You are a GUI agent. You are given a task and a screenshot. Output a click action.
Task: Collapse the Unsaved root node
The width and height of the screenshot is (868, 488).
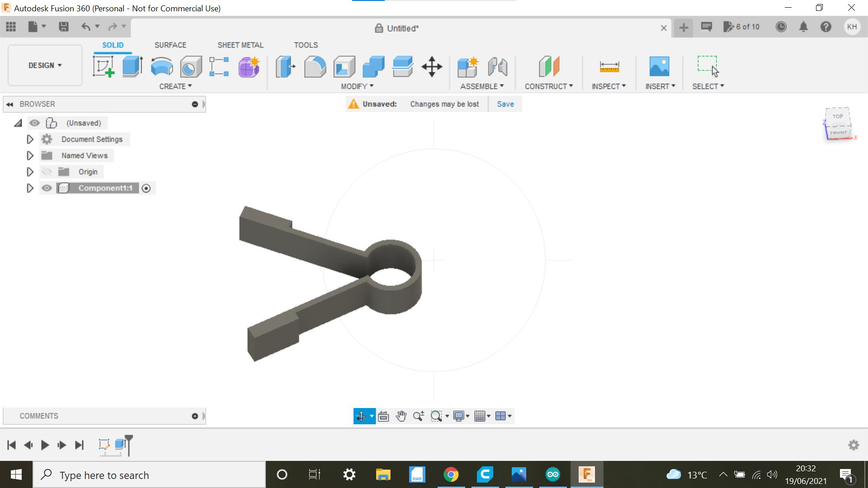pyautogui.click(x=18, y=123)
